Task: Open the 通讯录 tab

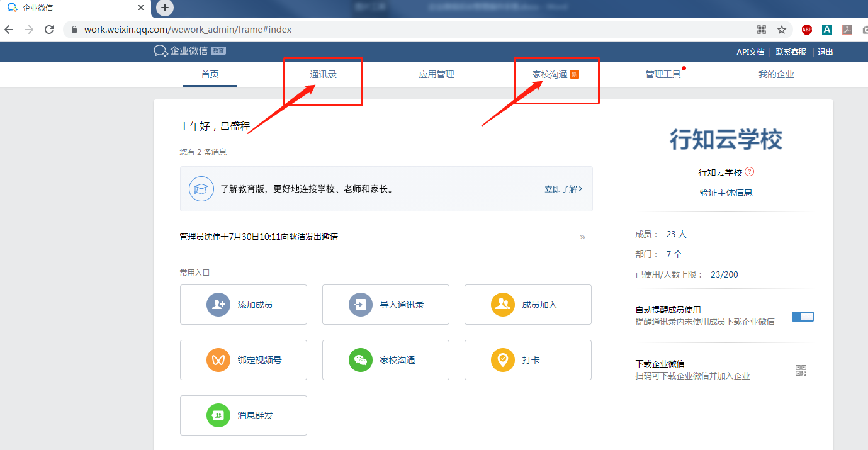Action: (323, 74)
